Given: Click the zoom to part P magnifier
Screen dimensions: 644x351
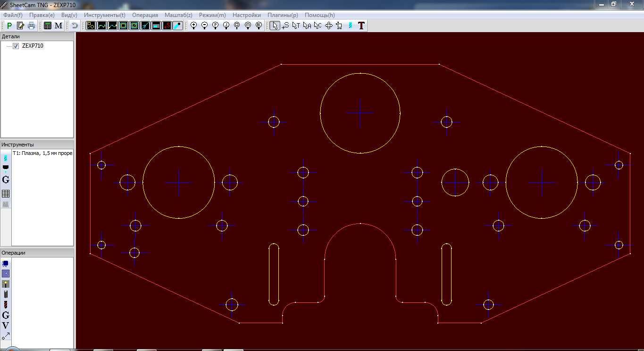Looking at the screenshot, I should 215,26.
